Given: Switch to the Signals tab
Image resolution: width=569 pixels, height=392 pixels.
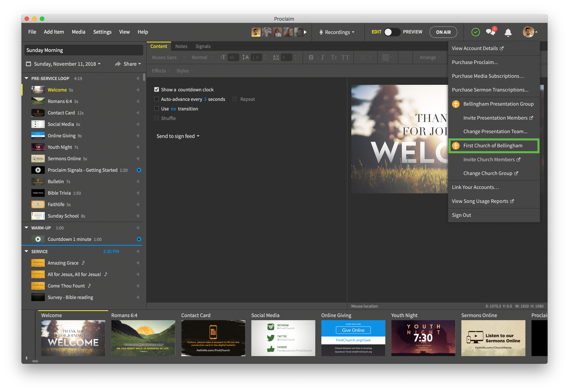Looking at the screenshot, I should (x=203, y=46).
